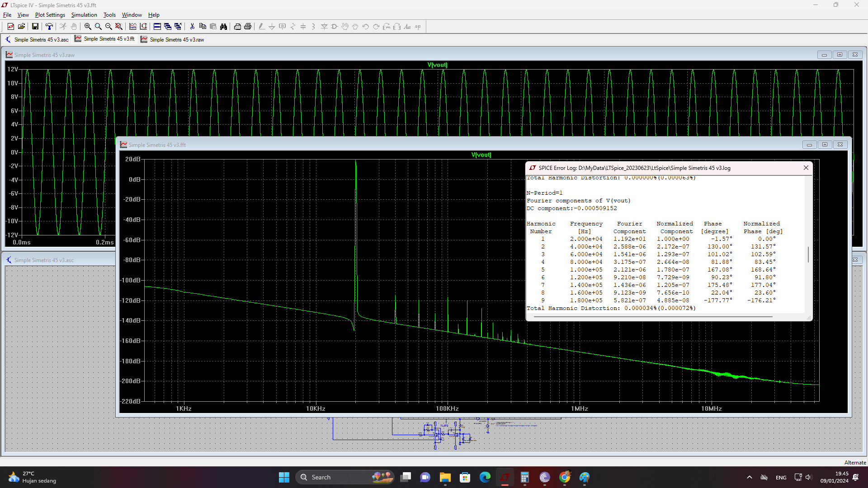This screenshot has height=488, width=868.
Task: Create a new schematic from toolbar
Action: 11,27
